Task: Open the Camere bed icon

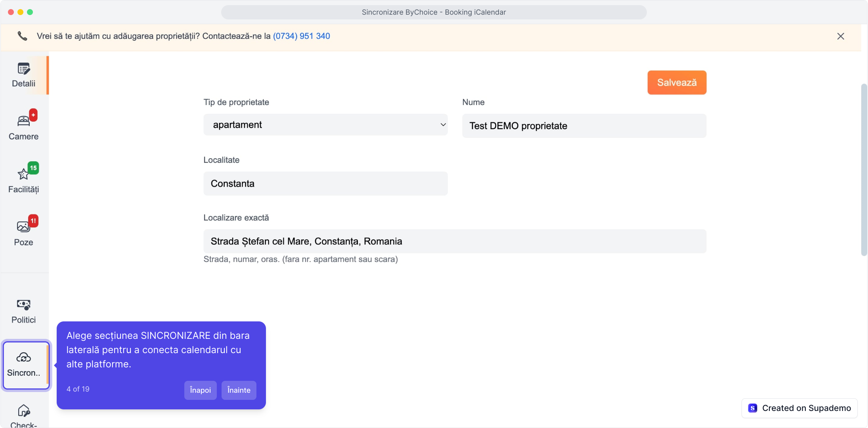Action: click(x=23, y=120)
